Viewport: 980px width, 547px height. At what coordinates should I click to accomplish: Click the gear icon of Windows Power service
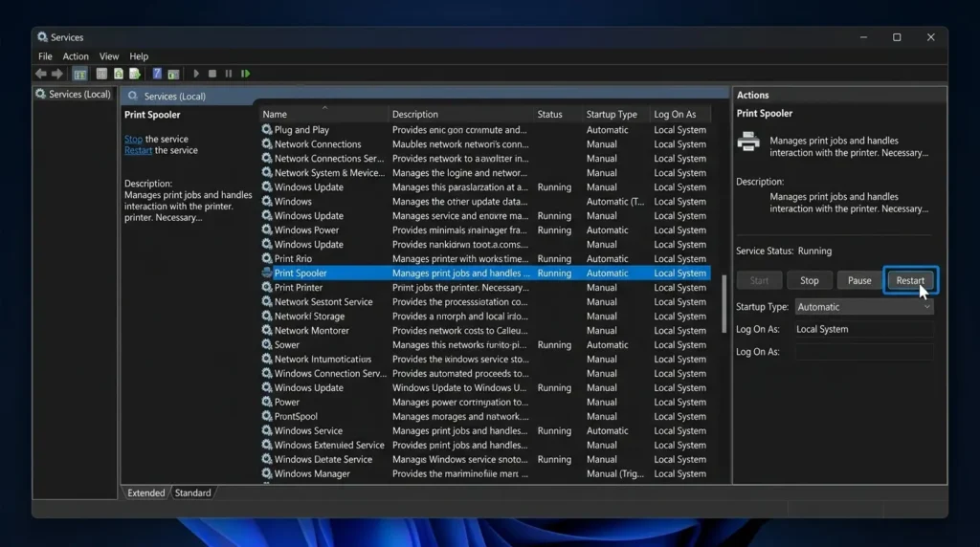pos(267,230)
